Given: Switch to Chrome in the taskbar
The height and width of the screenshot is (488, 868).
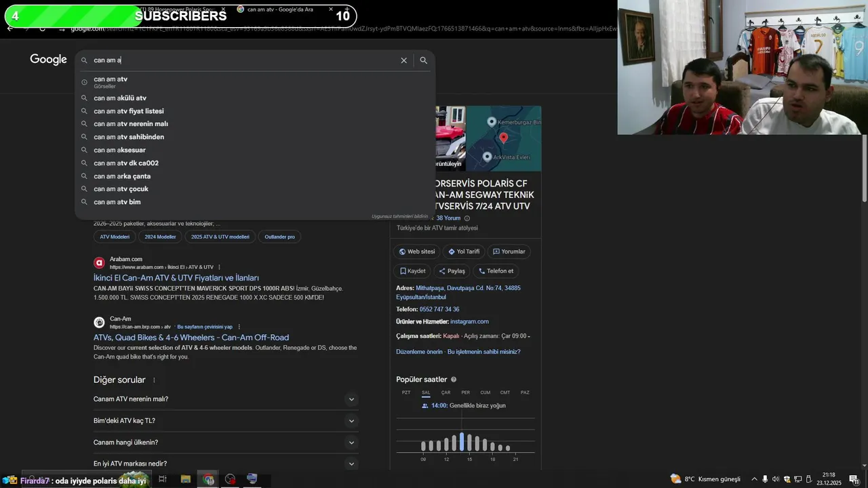Looking at the screenshot, I should (x=209, y=479).
